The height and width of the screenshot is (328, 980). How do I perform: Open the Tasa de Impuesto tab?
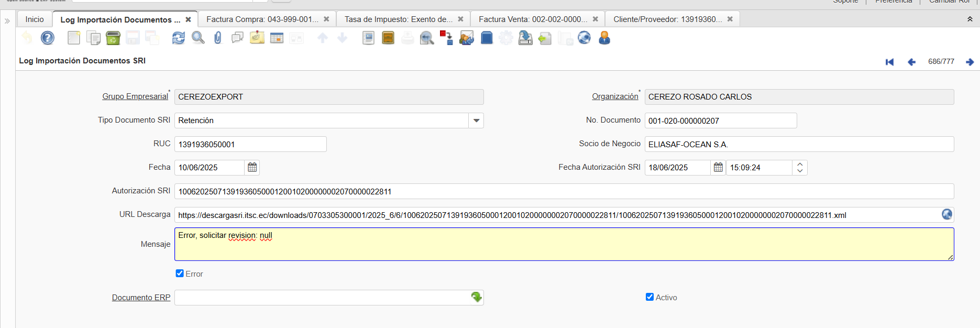398,19
